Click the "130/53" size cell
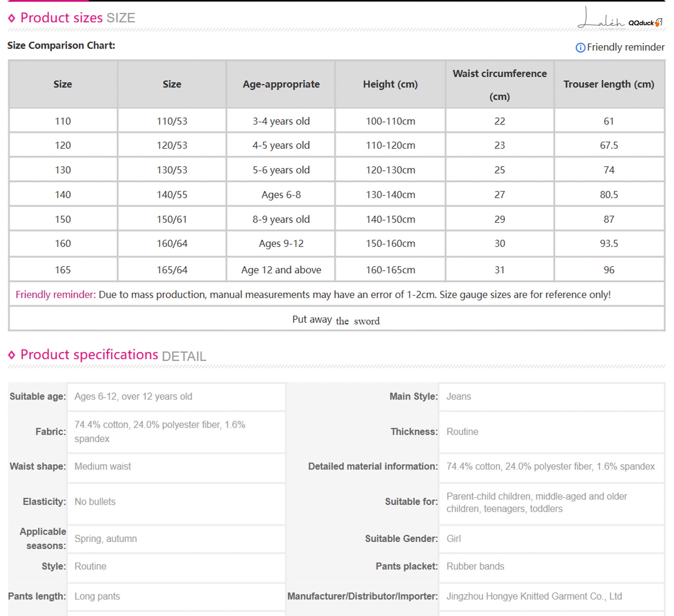Image resolution: width=674 pixels, height=616 pixels. (x=172, y=170)
